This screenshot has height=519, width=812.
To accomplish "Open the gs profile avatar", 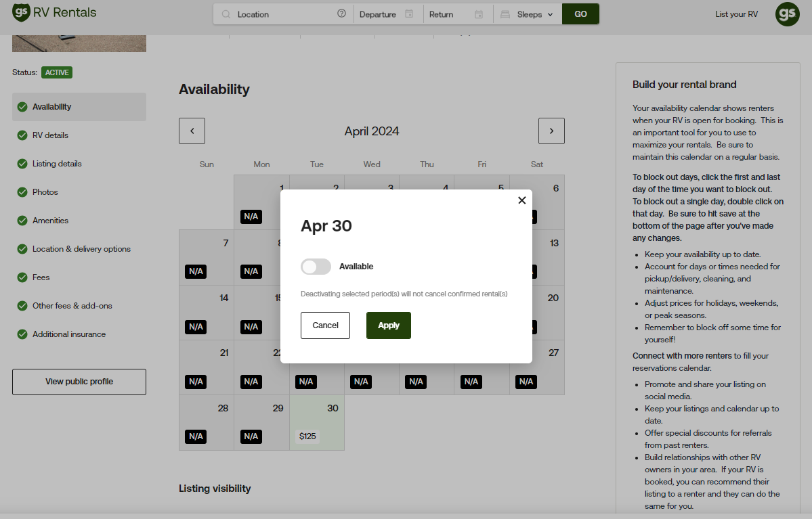I will coord(787,14).
